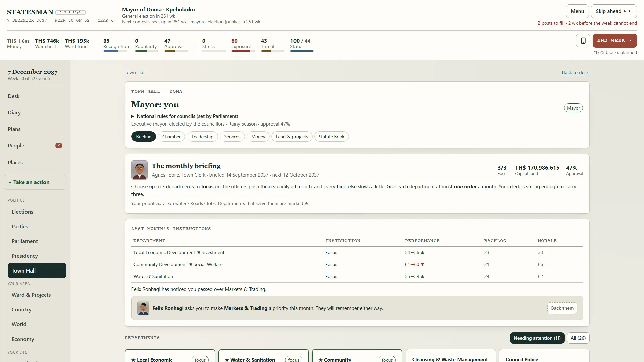Screen dimensions: 644x362
Task: Click the Mayor role badge
Action: point(573,108)
